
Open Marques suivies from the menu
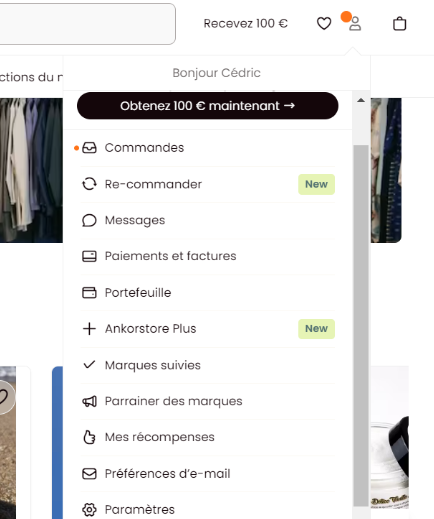[207, 365]
